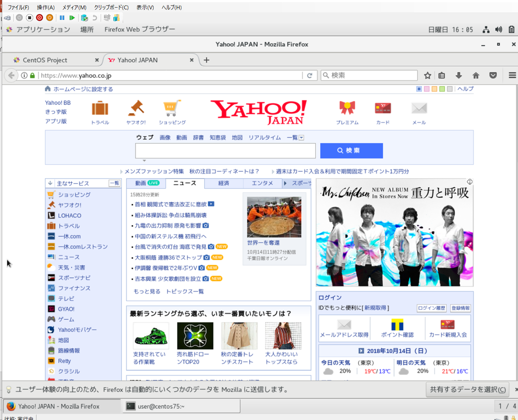Open the Mail envelope icon

(x=419, y=108)
